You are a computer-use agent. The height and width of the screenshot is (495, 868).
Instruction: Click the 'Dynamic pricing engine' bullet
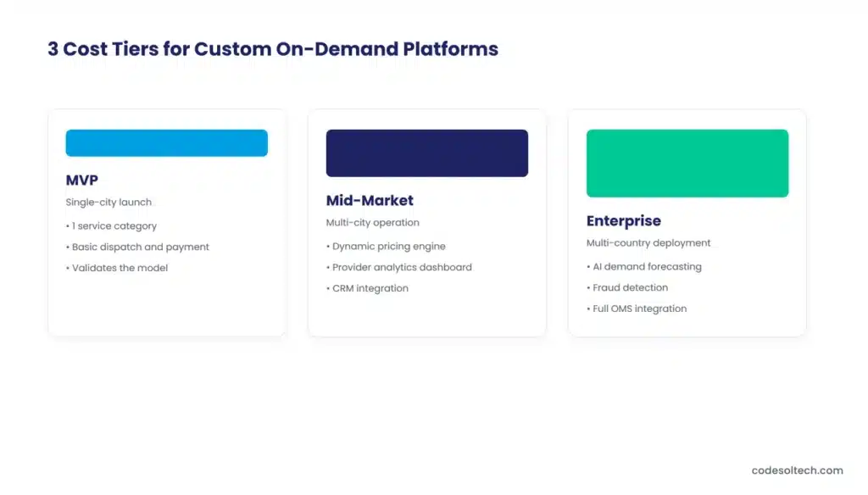[386, 247]
